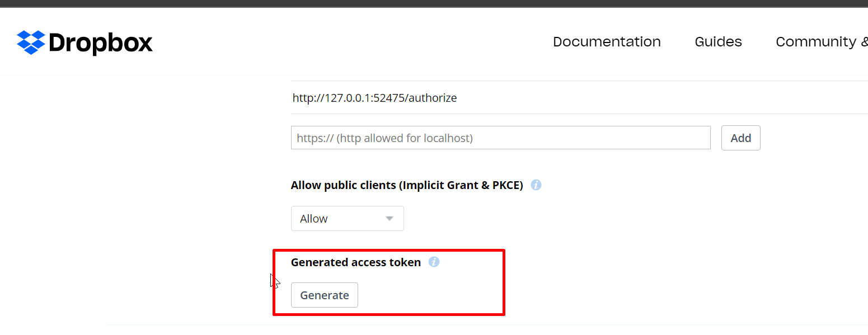Click the "Allow" text in the selector
868x335 pixels.
coord(314,219)
